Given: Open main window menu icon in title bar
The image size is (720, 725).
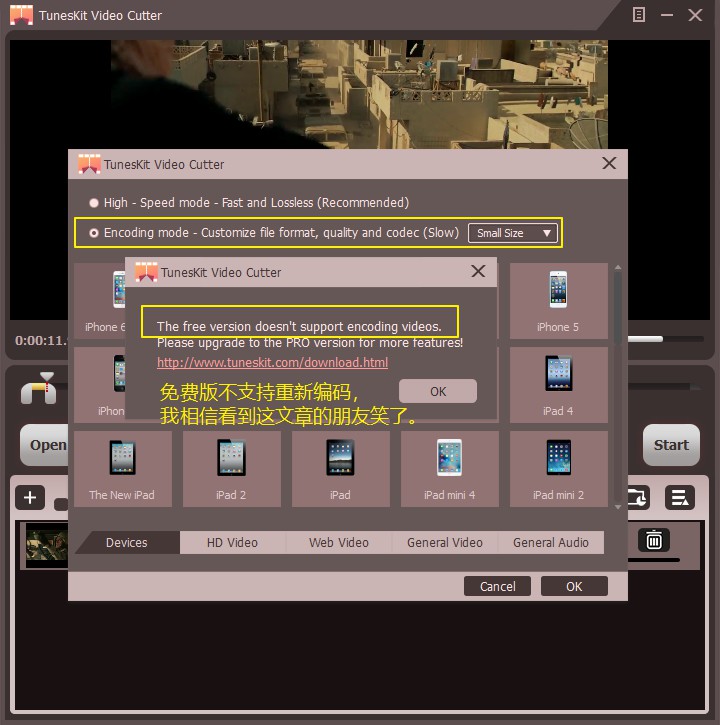Looking at the screenshot, I should click(639, 15).
